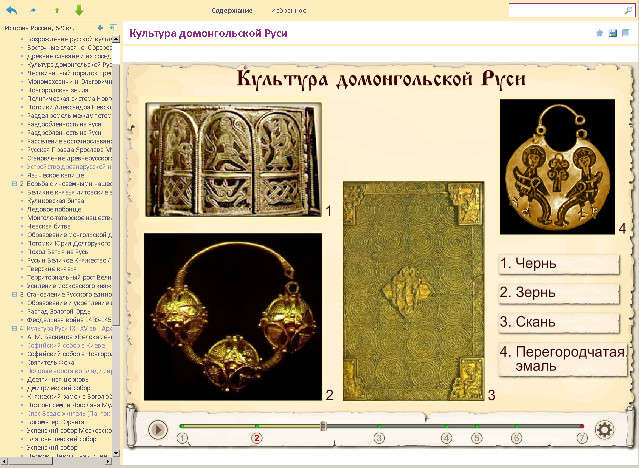
Task: Open tree item Монголо-татарское нашествие
Action: 69,218
